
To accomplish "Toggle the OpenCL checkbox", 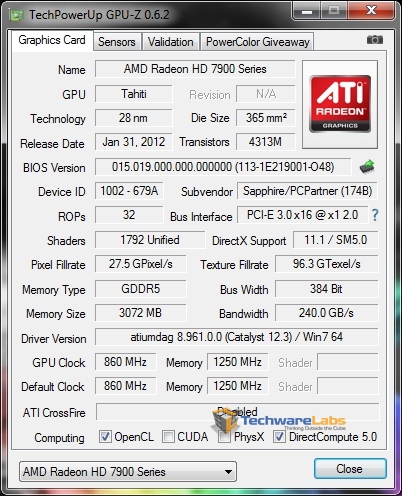I will click(x=105, y=436).
